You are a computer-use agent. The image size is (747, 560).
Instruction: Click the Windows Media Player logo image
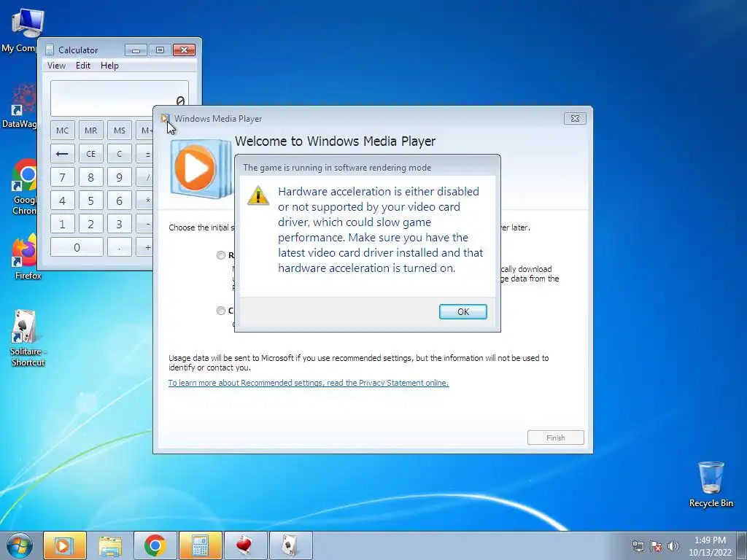[201, 168]
